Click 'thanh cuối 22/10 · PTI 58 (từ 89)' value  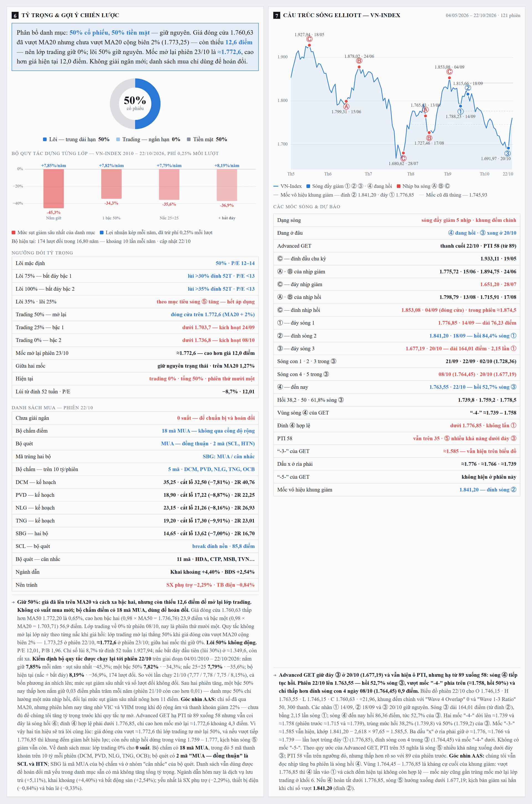pyautogui.click(x=478, y=246)
